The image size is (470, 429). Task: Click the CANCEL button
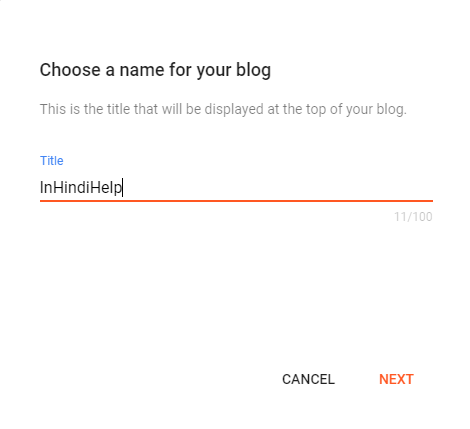tap(308, 379)
